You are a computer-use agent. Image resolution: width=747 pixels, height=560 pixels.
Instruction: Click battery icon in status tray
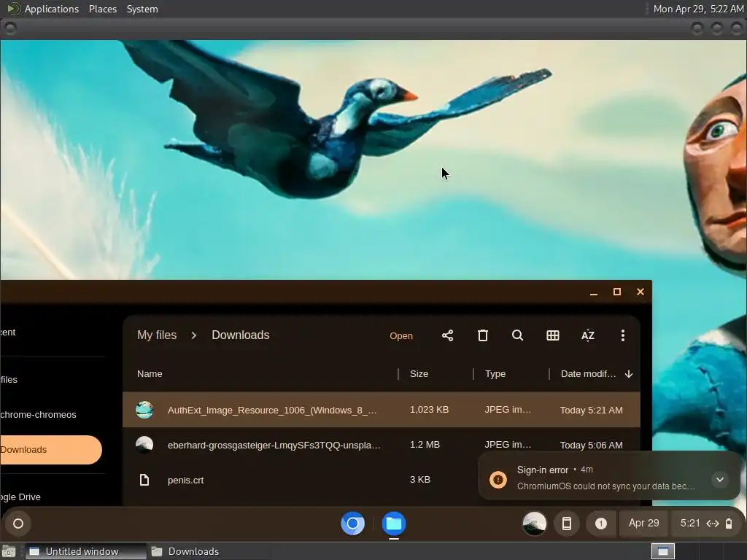(729, 524)
